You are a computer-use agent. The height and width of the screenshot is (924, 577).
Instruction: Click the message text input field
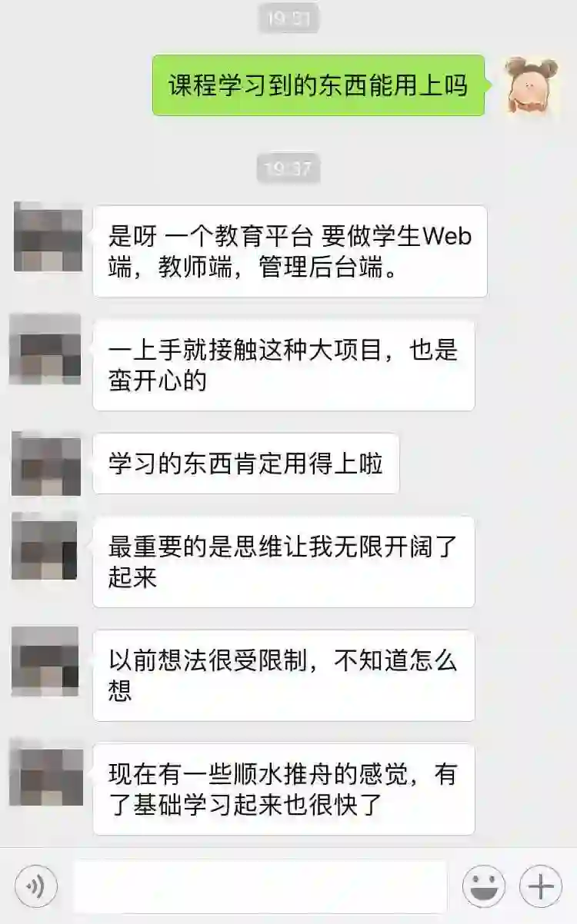pyautogui.click(x=259, y=886)
